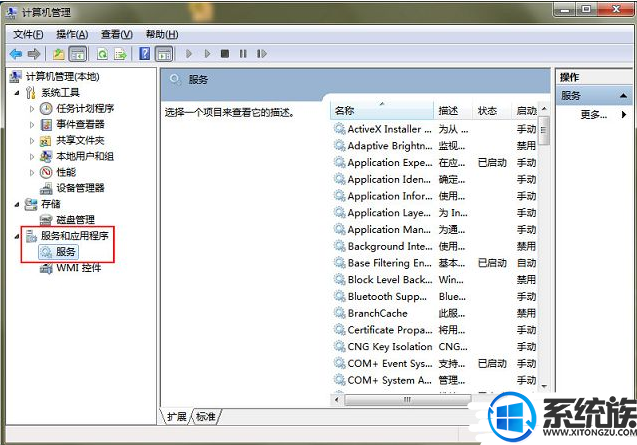Sort by the 名称 column header
The height and width of the screenshot is (445, 637).
pos(382,111)
